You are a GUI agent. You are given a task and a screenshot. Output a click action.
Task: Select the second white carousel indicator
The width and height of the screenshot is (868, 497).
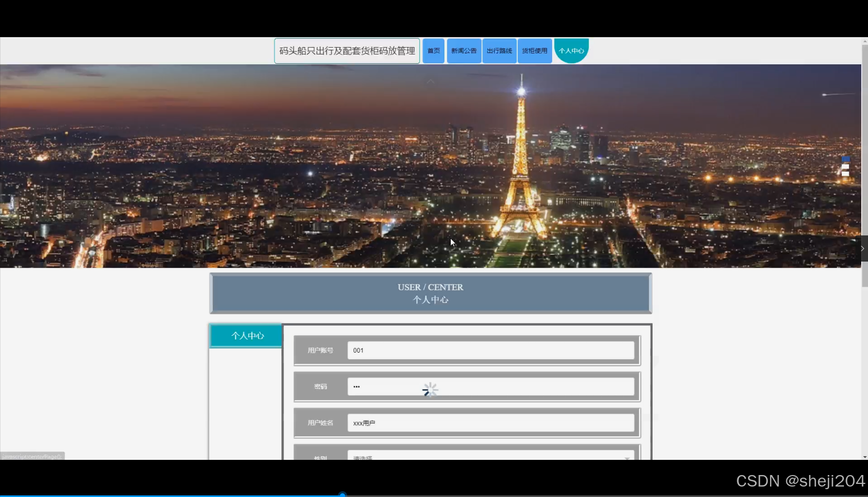click(x=846, y=166)
